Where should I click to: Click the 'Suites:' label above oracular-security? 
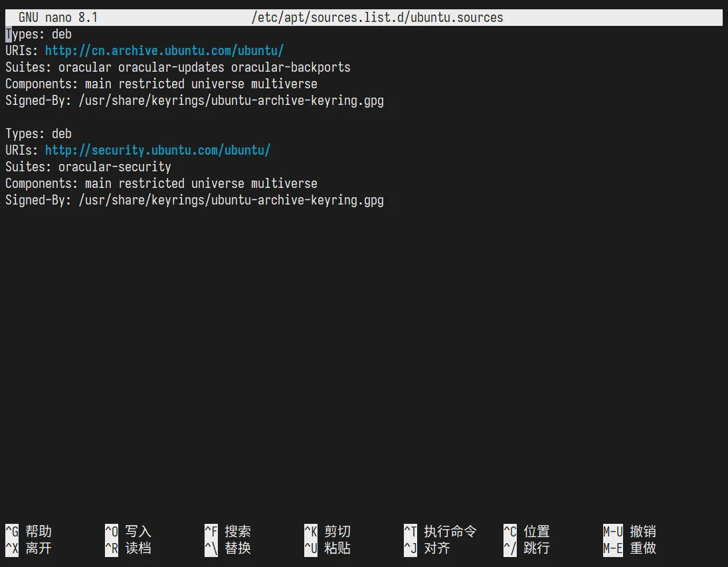[x=29, y=167]
